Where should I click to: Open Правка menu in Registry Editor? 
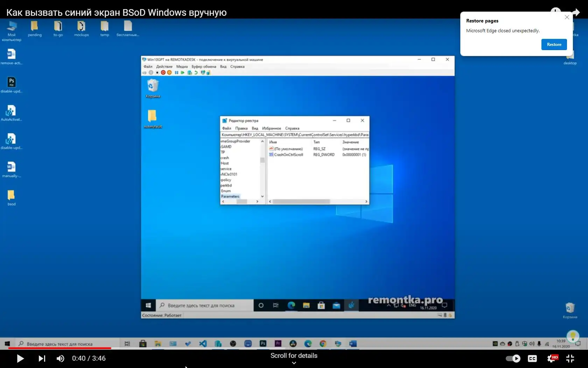[x=241, y=128]
